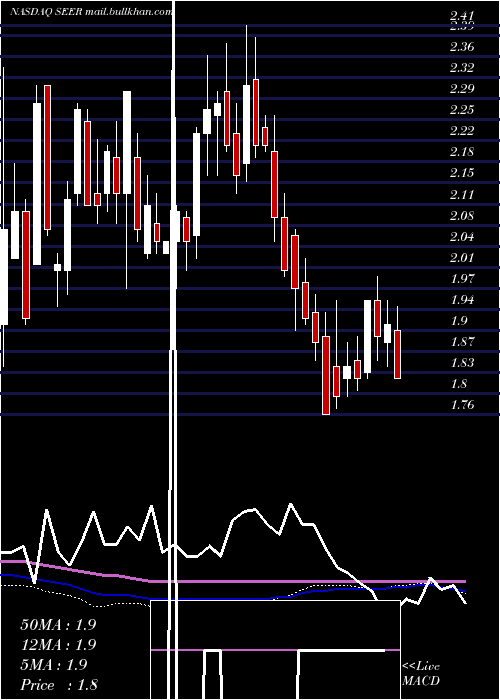500x700 pixels.
Task: Select the 1.97 price axis label
Action: [x=462, y=279]
